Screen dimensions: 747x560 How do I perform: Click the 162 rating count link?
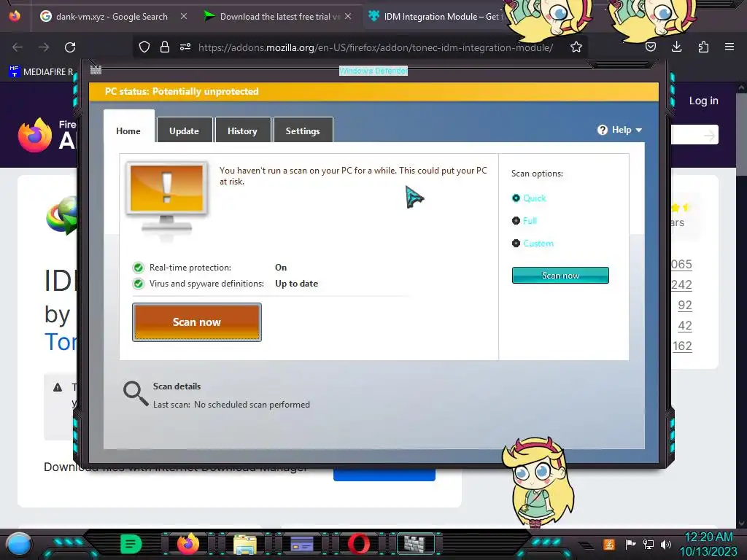[682, 346]
